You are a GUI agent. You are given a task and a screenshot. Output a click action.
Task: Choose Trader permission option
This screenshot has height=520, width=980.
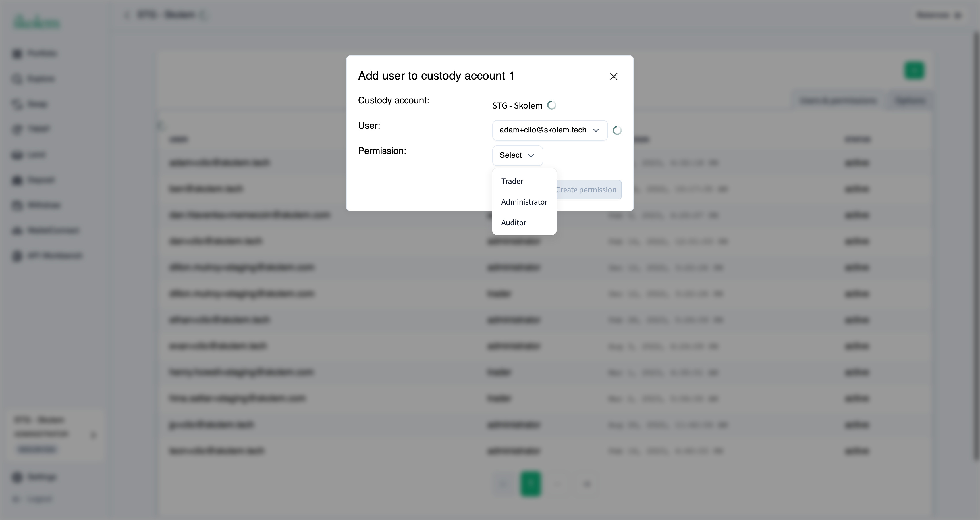click(512, 182)
